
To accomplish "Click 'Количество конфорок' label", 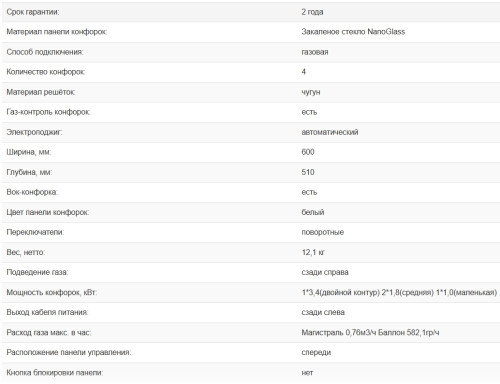I will [46, 72].
